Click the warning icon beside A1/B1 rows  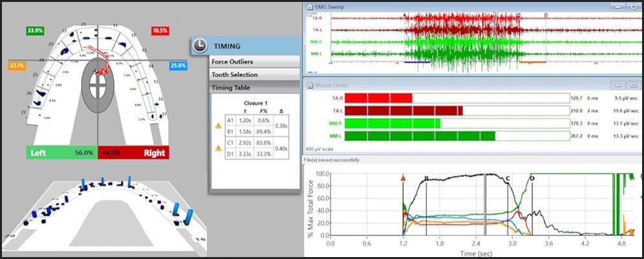(219, 125)
